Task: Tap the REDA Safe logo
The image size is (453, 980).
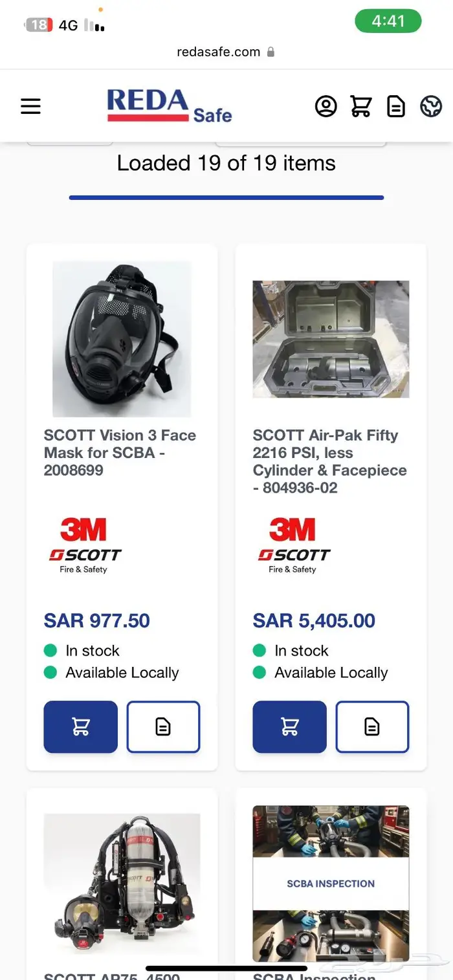Action: pos(170,106)
